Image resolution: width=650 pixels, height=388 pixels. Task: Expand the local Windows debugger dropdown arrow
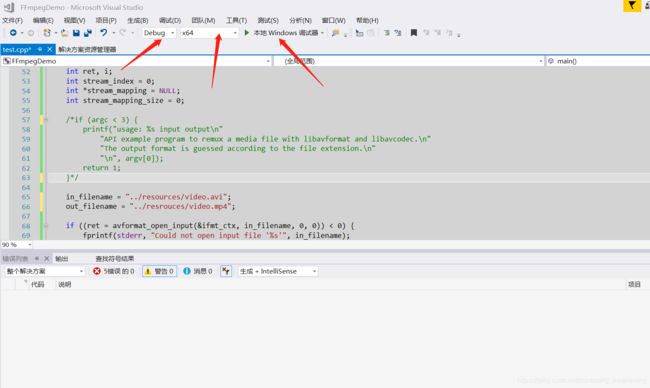coord(322,33)
